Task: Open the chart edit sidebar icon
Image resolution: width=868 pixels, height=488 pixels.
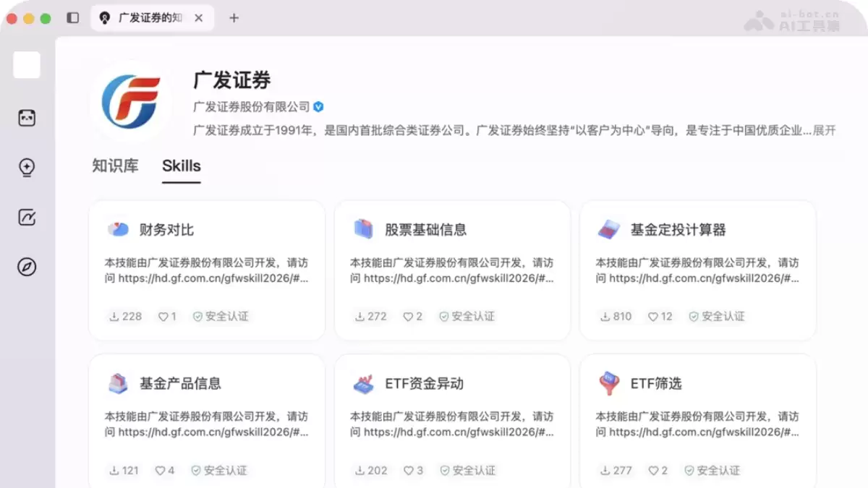Action: (27, 217)
